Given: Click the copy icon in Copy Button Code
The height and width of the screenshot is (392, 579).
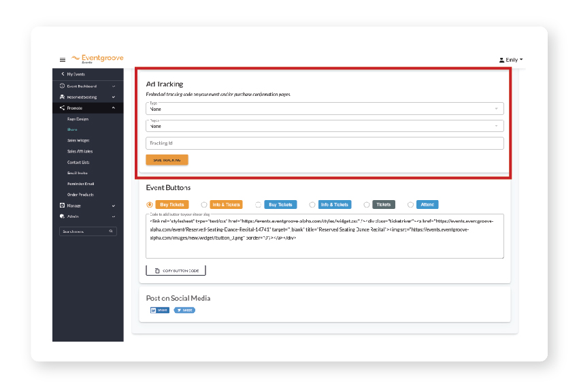Looking at the screenshot, I should [x=157, y=271].
